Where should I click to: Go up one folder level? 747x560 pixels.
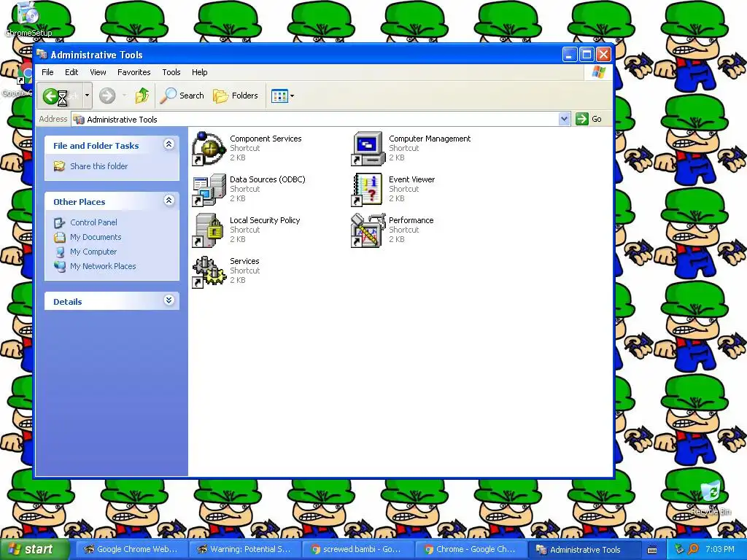tap(142, 96)
